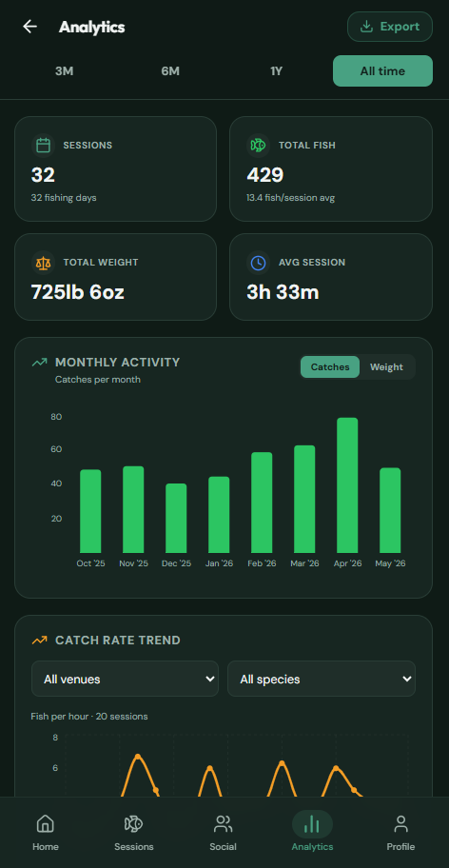Click the Monthly Activity trend icon
449x868 pixels.
[39, 363]
